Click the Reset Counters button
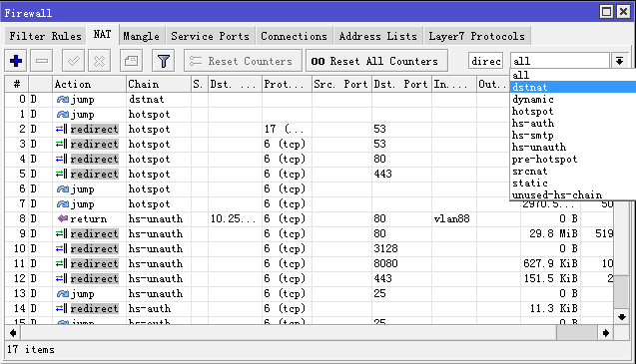The image size is (636, 364). click(x=243, y=61)
